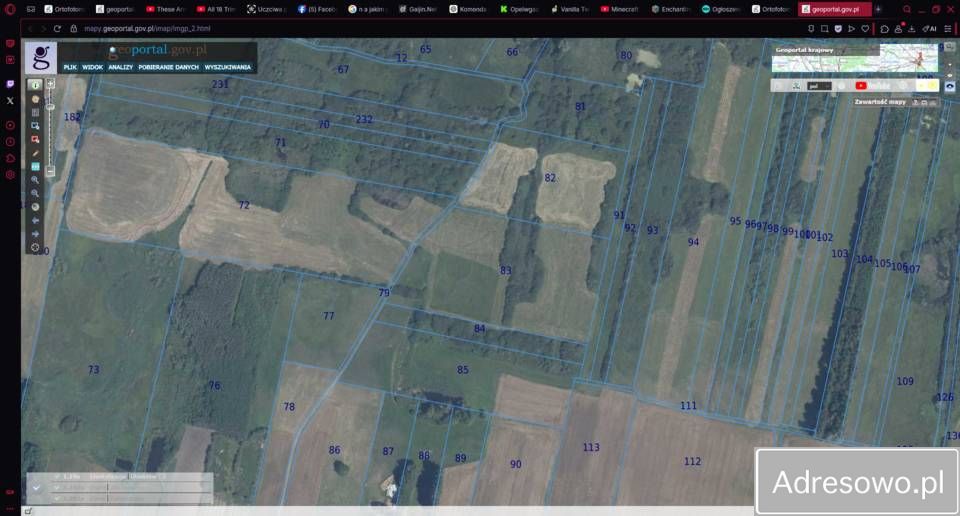Switch to the Enchanting browser tab
This screenshot has width=960, height=516.
670,9
